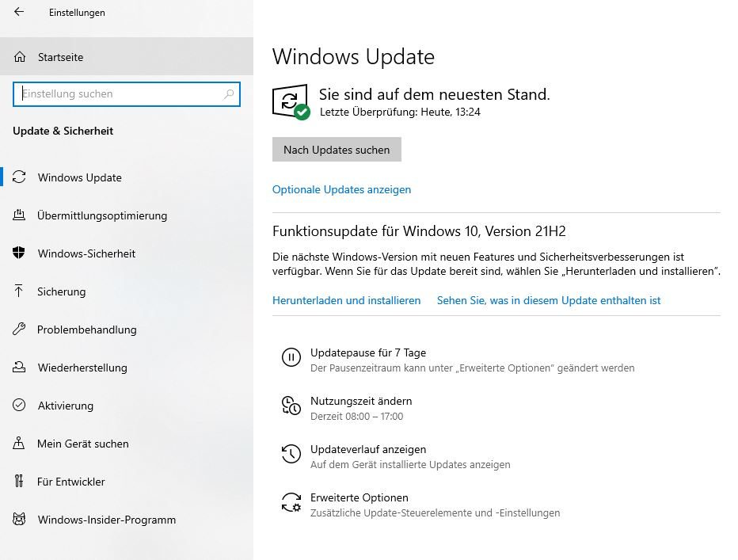The image size is (738, 560).
Task: Open Optionale Updates anzeigen link
Action: pos(342,189)
